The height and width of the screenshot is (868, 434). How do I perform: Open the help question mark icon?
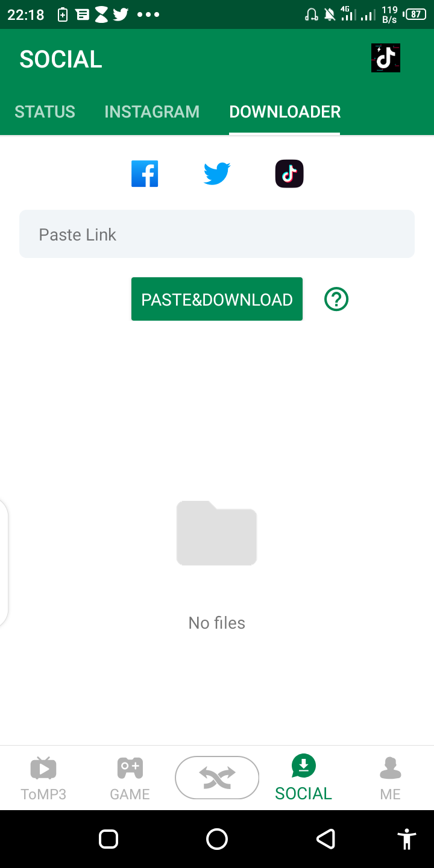point(336,299)
